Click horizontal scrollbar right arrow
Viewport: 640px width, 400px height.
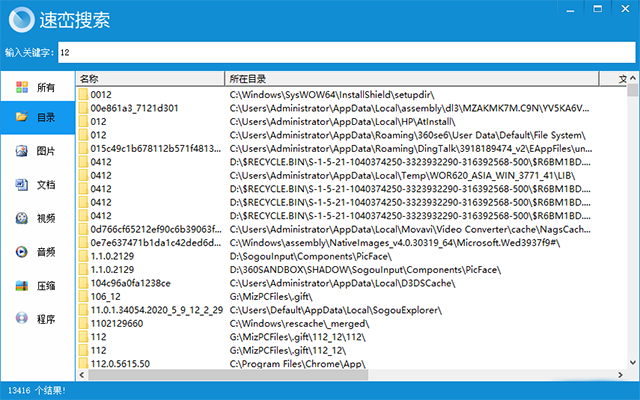click(x=620, y=375)
